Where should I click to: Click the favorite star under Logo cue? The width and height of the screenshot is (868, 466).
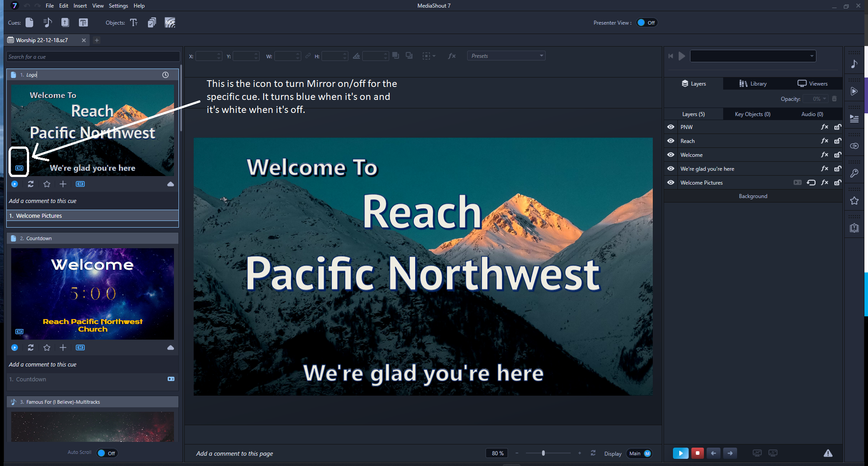pos(47,184)
